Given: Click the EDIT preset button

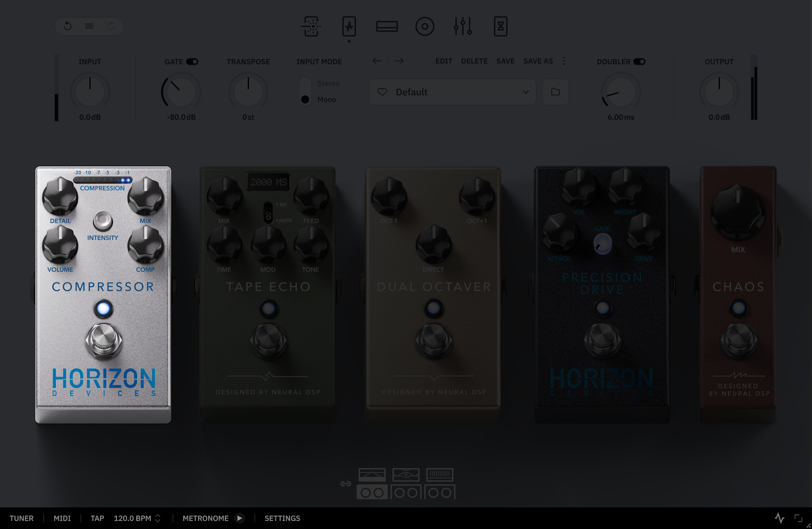Looking at the screenshot, I should coord(444,61).
